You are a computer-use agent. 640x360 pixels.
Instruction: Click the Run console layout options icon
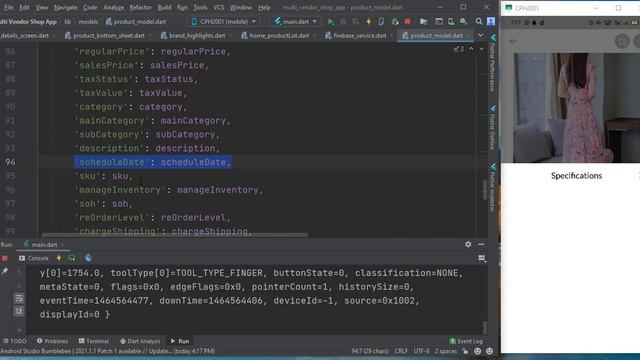point(482,258)
